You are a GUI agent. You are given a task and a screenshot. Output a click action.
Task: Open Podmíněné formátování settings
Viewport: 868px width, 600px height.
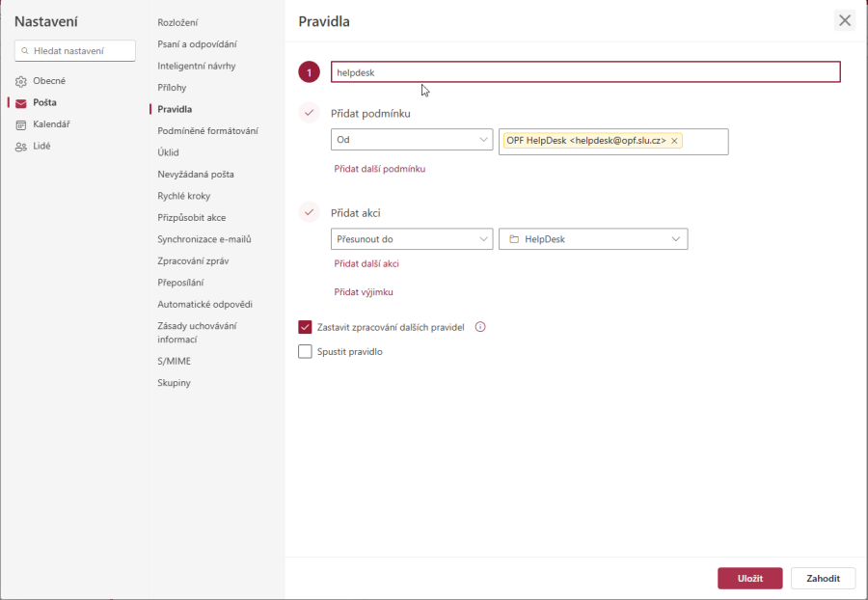pos(207,130)
